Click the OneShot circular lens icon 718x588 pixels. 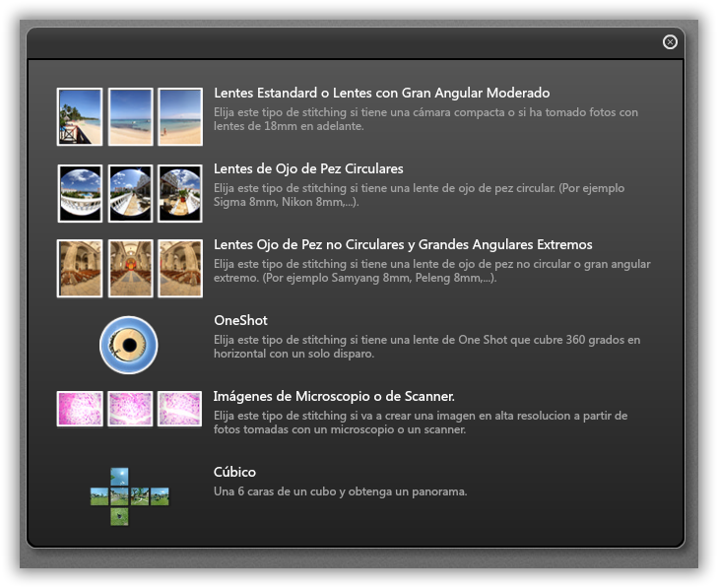129,345
